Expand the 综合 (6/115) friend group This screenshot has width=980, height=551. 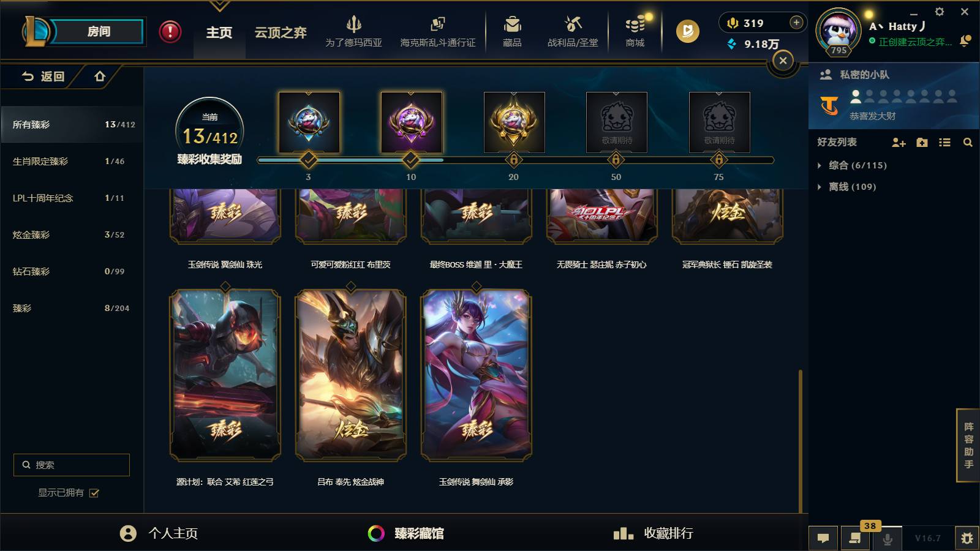pyautogui.click(x=852, y=165)
